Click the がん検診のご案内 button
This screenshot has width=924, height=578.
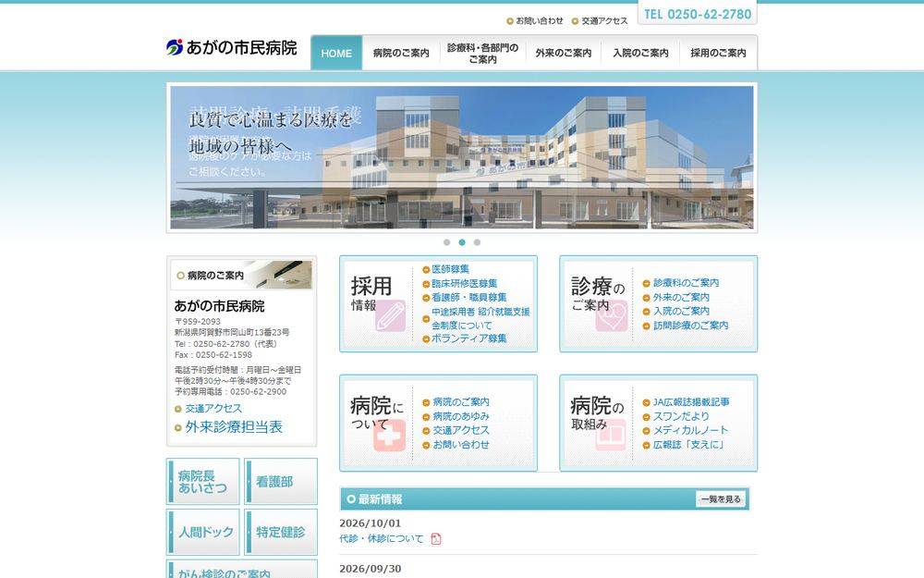[x=241, y=570]
